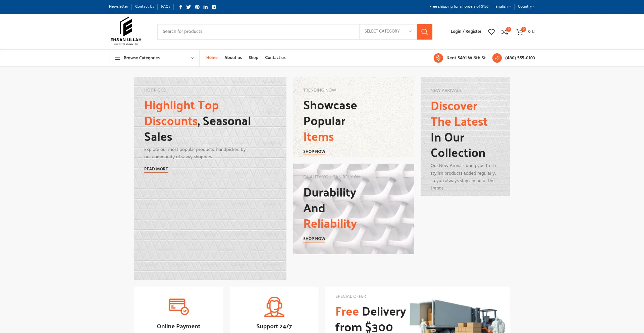
Task: Open the compare shuffle icon
Action: click(x=505, y=32)
